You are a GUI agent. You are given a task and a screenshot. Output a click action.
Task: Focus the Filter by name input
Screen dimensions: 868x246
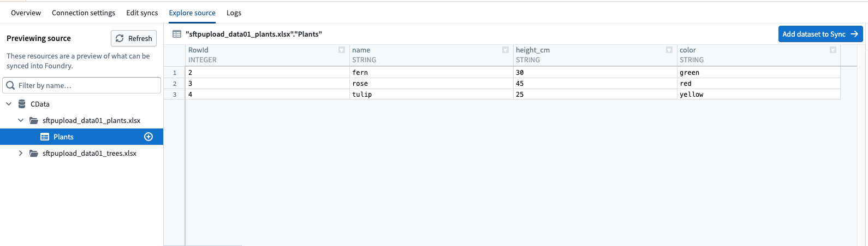[x=82, y=85]
